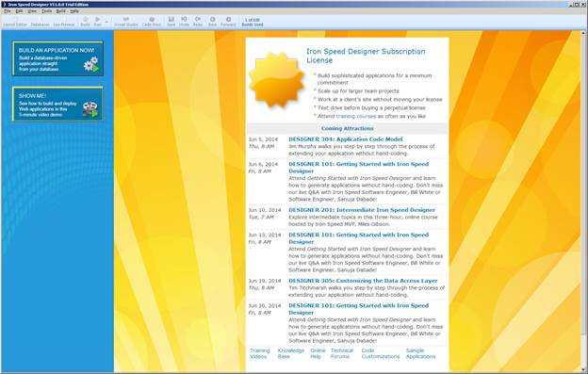The image size is (588, 374).
Task: Open the Online Help footer link
Action: tap(318, 353)
